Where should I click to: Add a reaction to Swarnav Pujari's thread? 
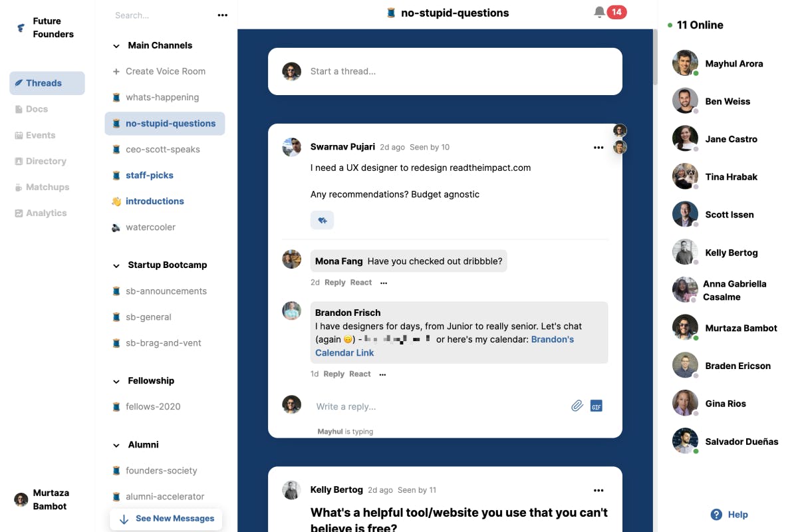click(x=322, y=220)
